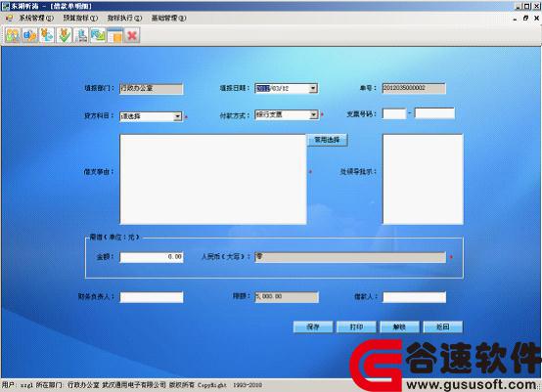The height and width of the screenshot is (392, 542).
Task: Click the highlighted year in 填报日期 field
Action: click(263, 88)
